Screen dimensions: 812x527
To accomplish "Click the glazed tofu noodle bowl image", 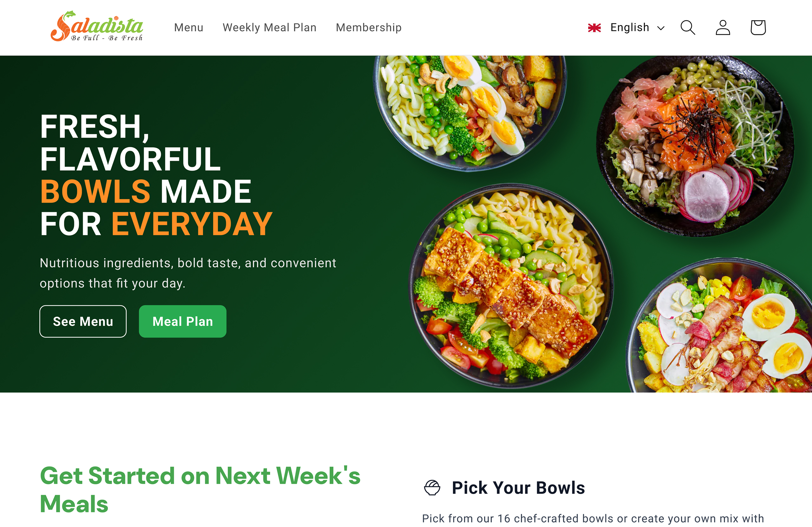I will (511, 286).
